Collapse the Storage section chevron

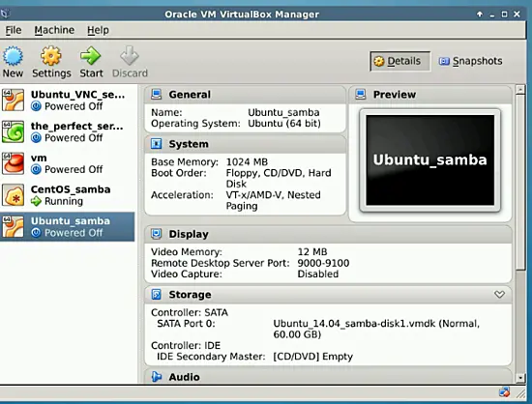tap(499, 294)
